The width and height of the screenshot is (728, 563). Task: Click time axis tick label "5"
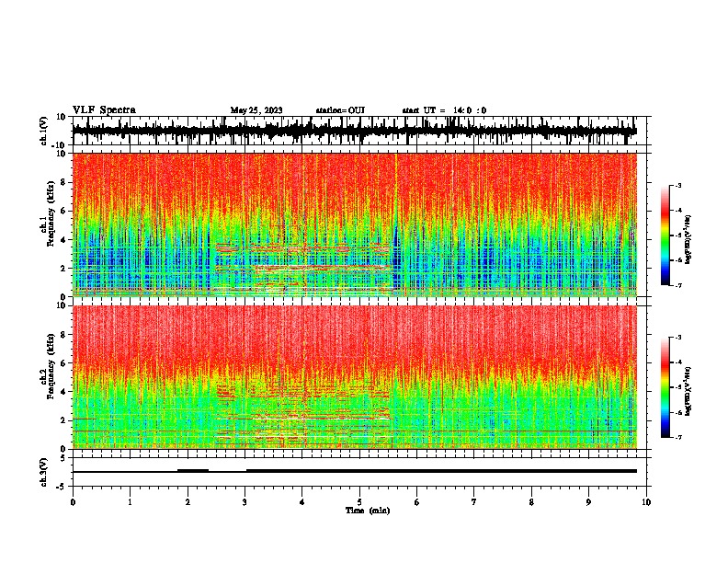[359, 502]
